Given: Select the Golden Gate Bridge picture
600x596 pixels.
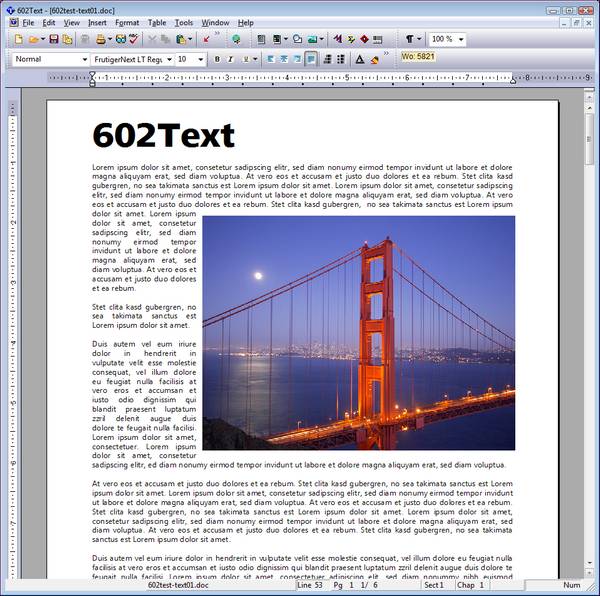Looking at the screenshot, I should pyautogui.click(x=359, y=333).
